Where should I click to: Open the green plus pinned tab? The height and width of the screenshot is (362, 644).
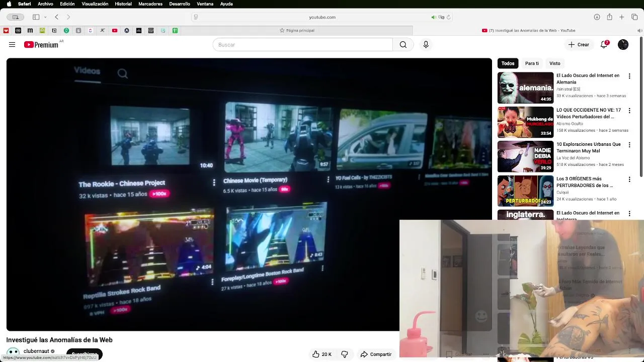[x=175, y=31]
